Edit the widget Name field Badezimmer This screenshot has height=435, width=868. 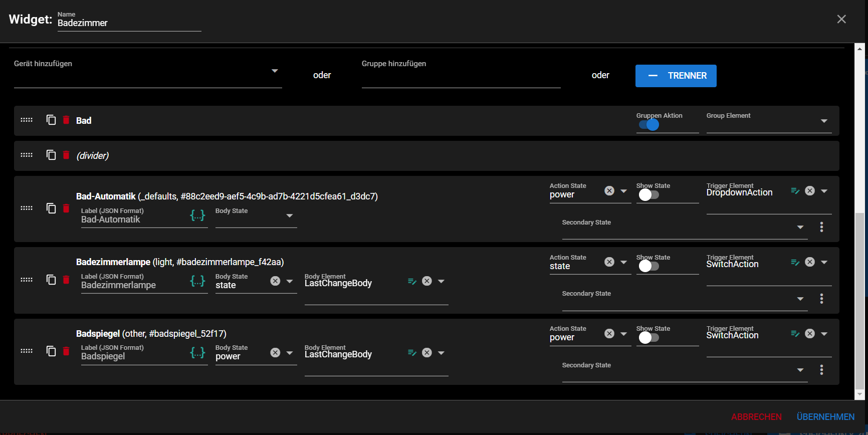(129, 23)
